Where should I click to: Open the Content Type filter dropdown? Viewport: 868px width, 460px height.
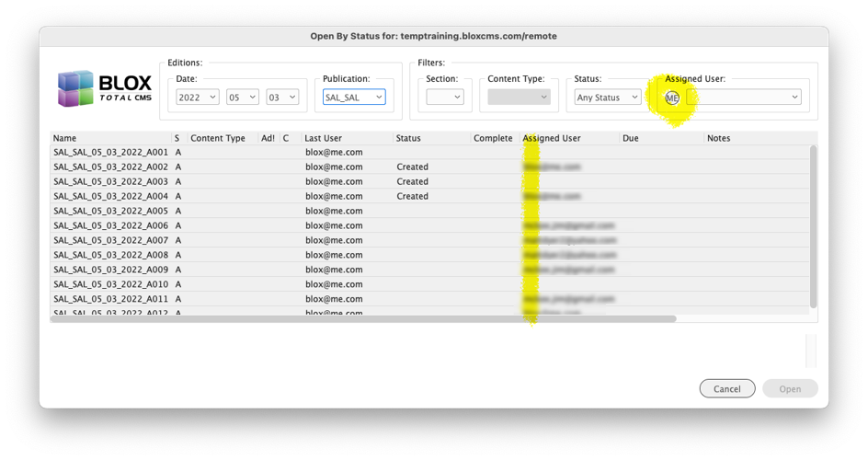[x=519, y=98]
